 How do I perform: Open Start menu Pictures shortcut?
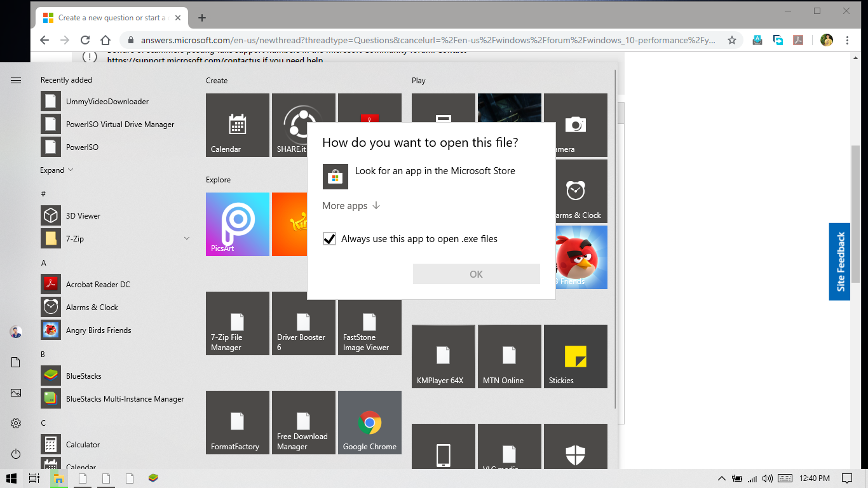click(x=16, y=393)
